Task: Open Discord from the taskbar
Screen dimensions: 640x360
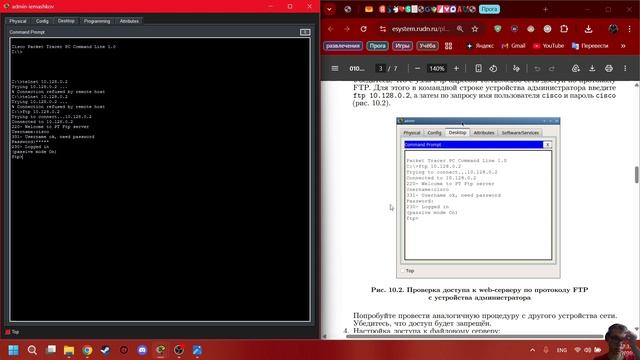Action: pos(142,350)
